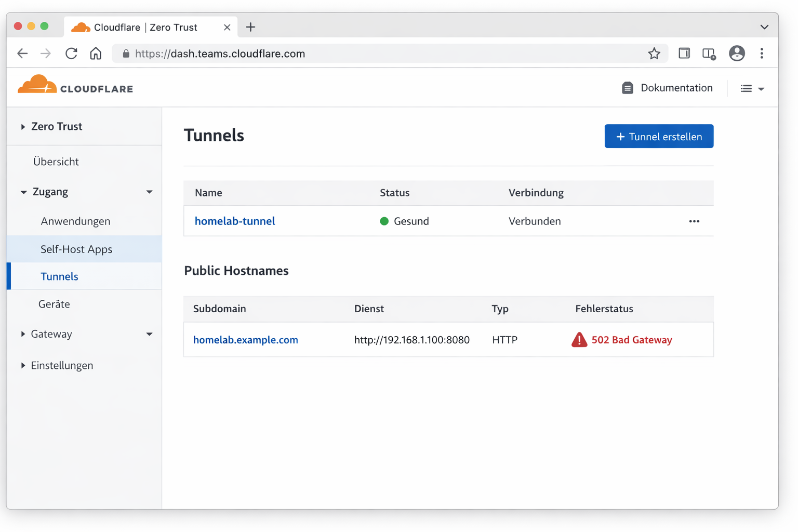Go back with the browser back arrow
This screenshot has width=798, height=532.
[22, 53]
